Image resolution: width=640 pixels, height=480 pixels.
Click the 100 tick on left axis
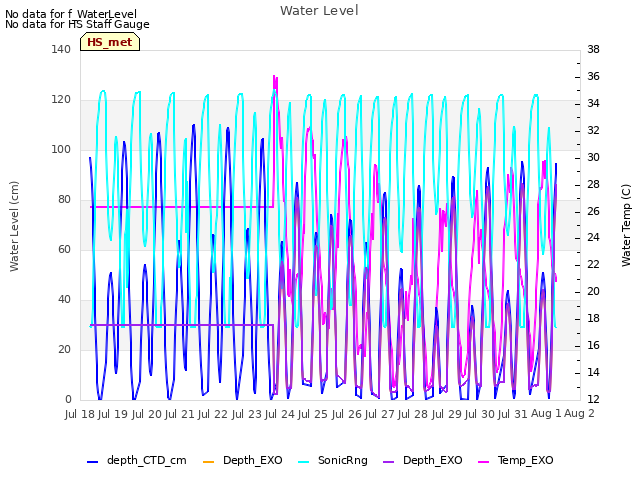point(61,149)
